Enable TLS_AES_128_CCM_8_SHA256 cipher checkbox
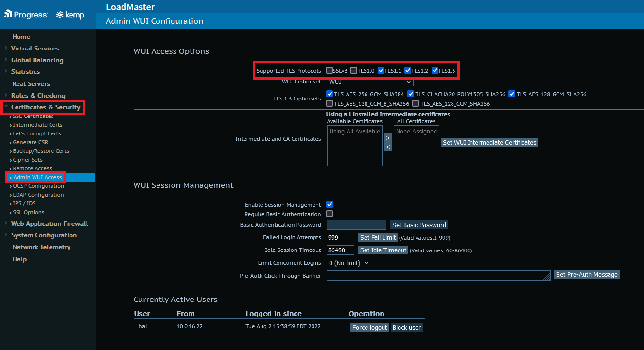The height and width of the screenshot is (350, 644). [330, 103]
